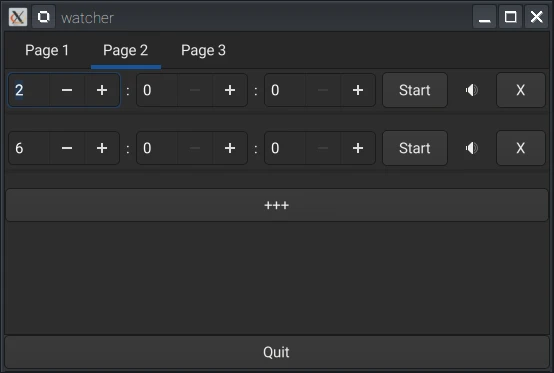Remove the first timer with X
Screen dimensions: 554x373
pyautogui.click(x=521, y=90)
